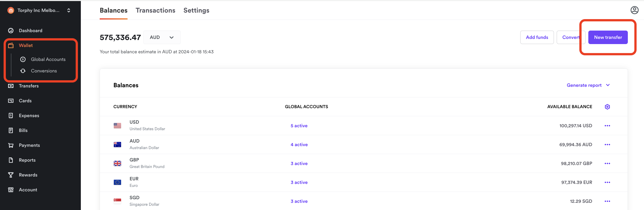Open the USD row more options menu
The height and width of the screenshot is (210, 644).
pyautogui.click(x=607, y=126)
